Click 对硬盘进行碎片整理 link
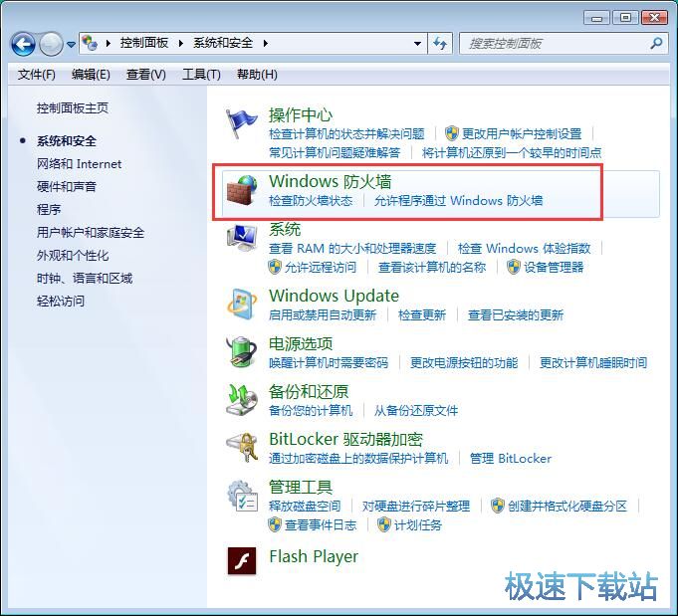 pos(416,506)
